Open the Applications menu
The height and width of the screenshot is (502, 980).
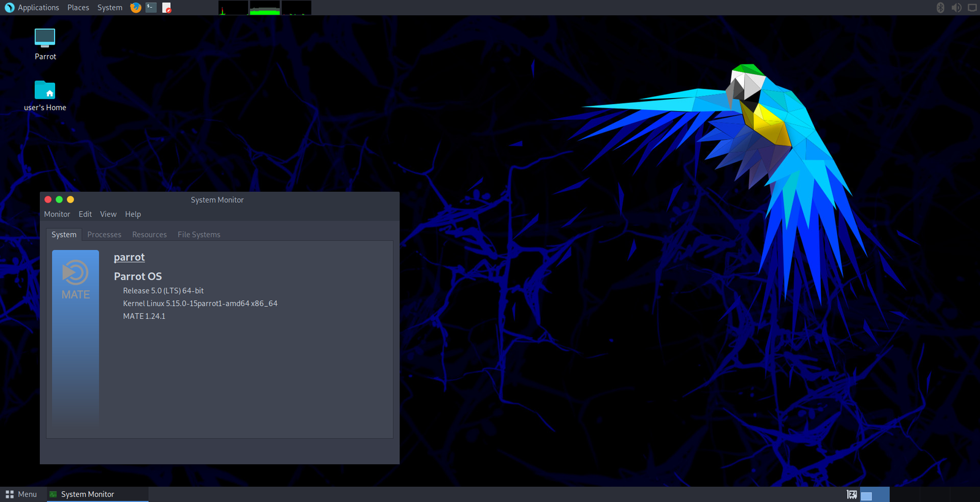pyautogui.click(x=38, y=7)
